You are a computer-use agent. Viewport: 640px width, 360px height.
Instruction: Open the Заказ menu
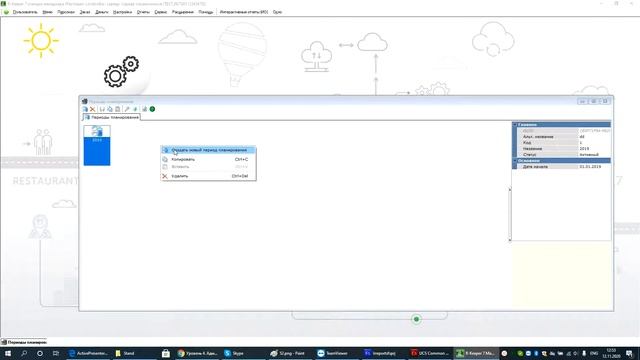click(x=85, y=12)
